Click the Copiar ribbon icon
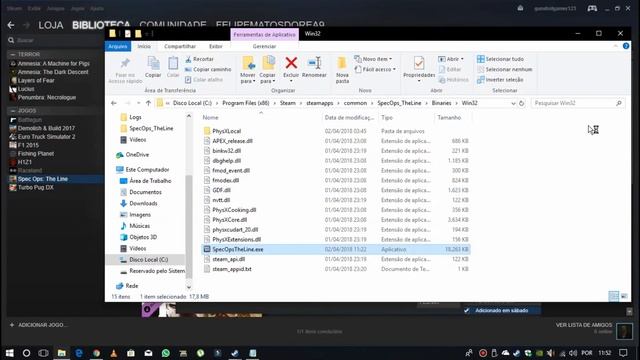Viewport: 640px width, 360px height. (153, 67)
